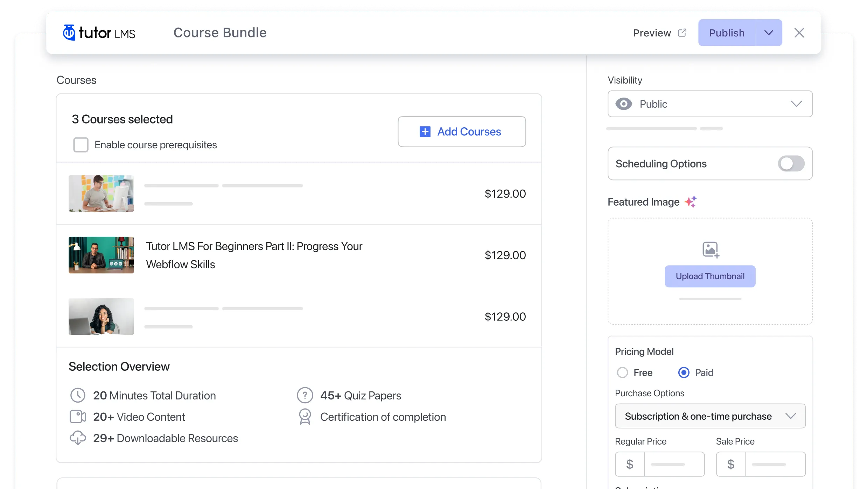Open Preview external link icon

[x=682, y=33]
